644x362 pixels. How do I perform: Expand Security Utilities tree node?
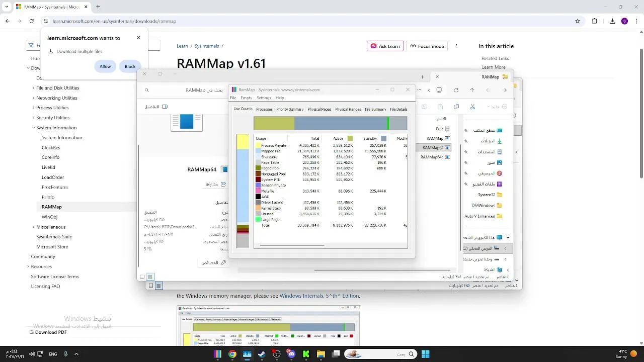(x=34, y=118)
